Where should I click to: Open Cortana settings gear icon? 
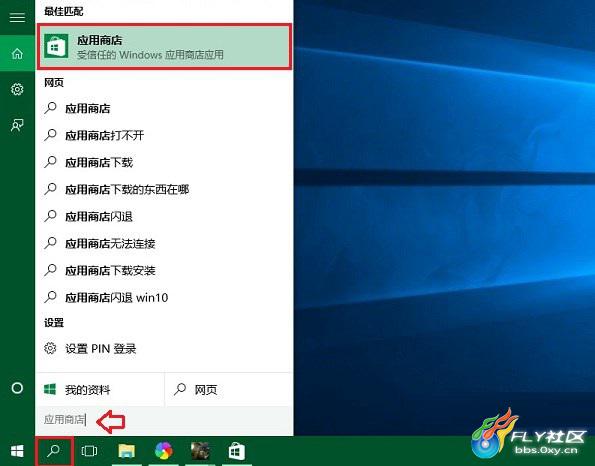(x=17, y=89)
